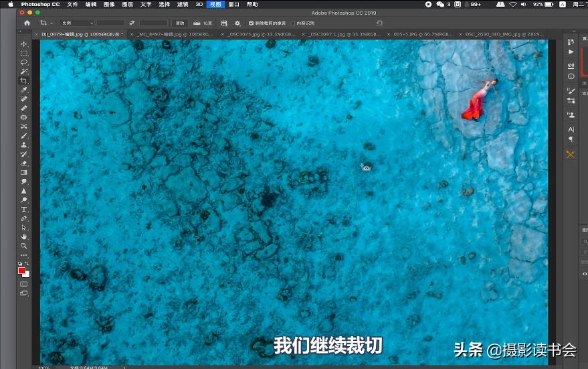Swap crop width and height values
The image size is (588, 369).
tap(132, 23)
